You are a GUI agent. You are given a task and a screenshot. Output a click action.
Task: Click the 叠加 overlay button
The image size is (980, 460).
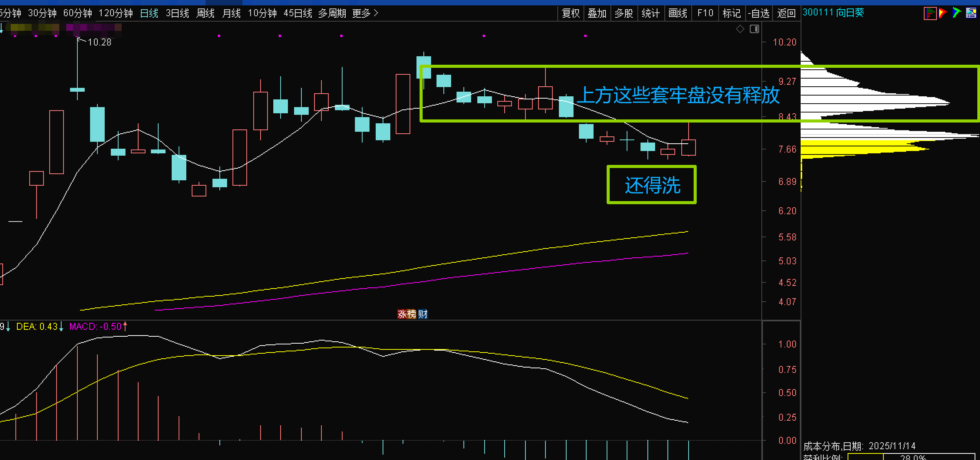[x=597, y=13]
